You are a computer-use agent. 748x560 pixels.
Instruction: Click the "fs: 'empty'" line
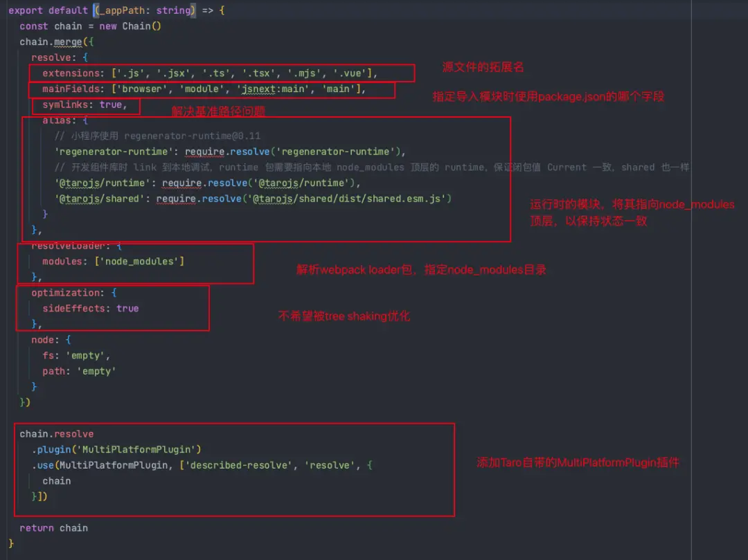76,356
